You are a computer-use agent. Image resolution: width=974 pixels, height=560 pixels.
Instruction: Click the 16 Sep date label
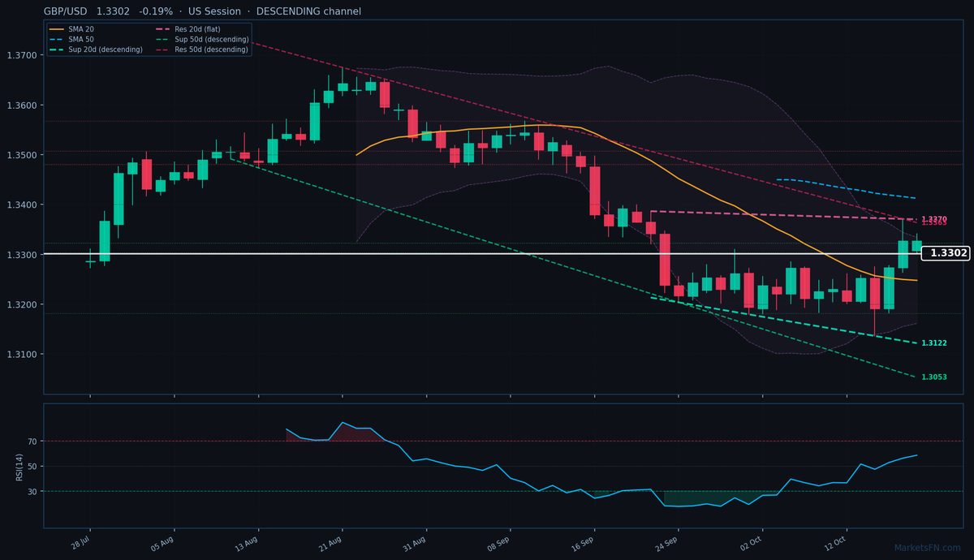coord(583,543)
